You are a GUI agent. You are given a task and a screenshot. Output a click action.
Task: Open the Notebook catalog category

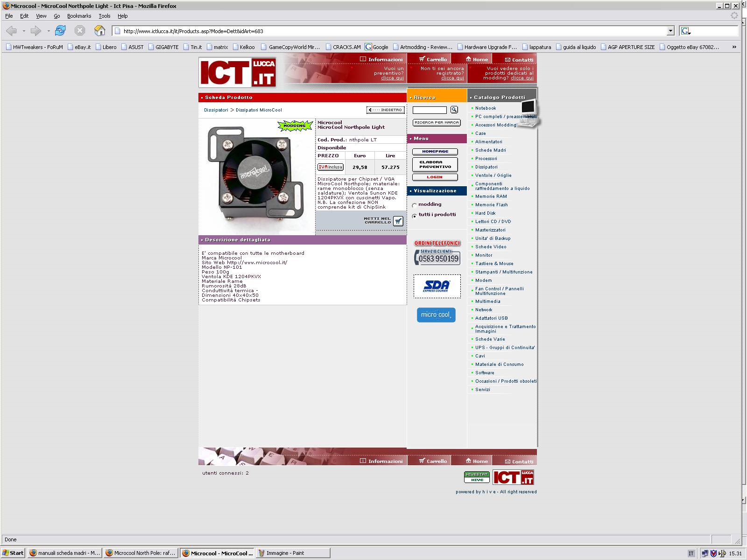click(486, 108)
